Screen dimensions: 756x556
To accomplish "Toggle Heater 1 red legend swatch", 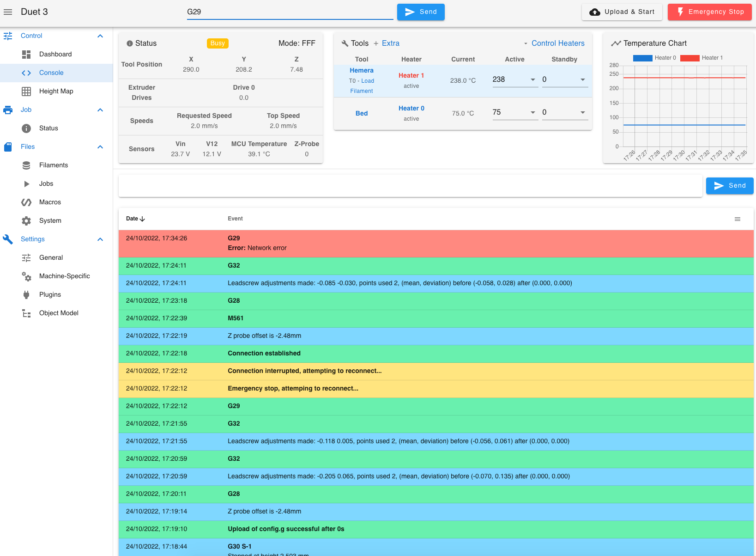I will coord(689,58).
